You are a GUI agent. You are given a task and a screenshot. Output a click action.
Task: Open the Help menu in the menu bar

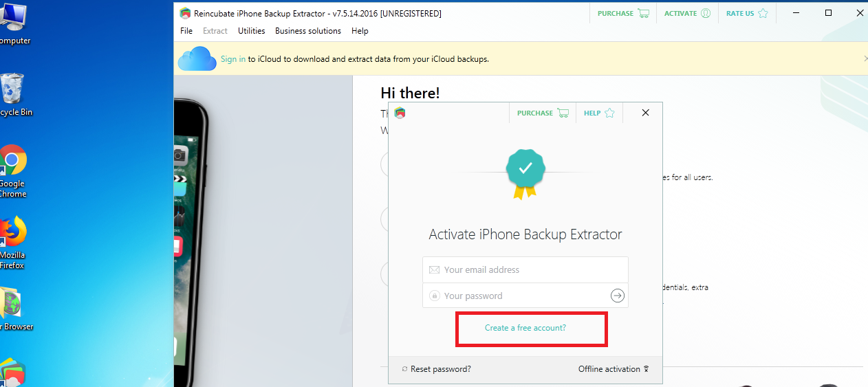coord(360,31)
